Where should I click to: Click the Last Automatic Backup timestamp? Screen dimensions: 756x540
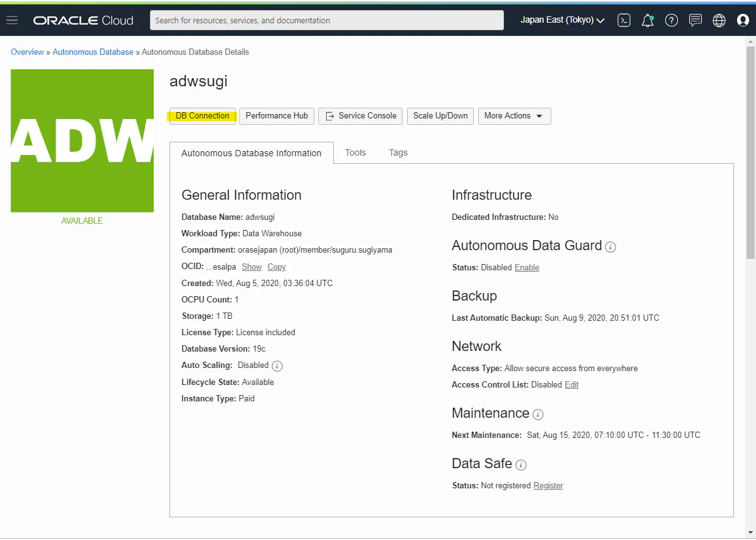602,318
